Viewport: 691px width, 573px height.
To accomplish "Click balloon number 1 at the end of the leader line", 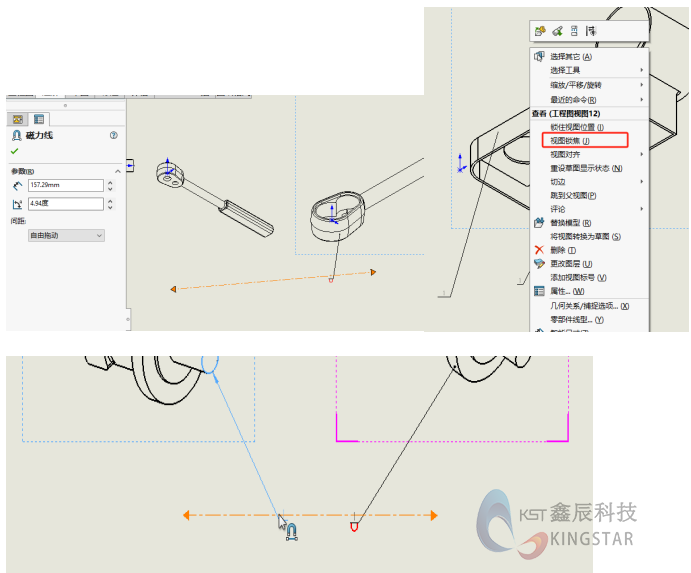I will pos(444,293).
